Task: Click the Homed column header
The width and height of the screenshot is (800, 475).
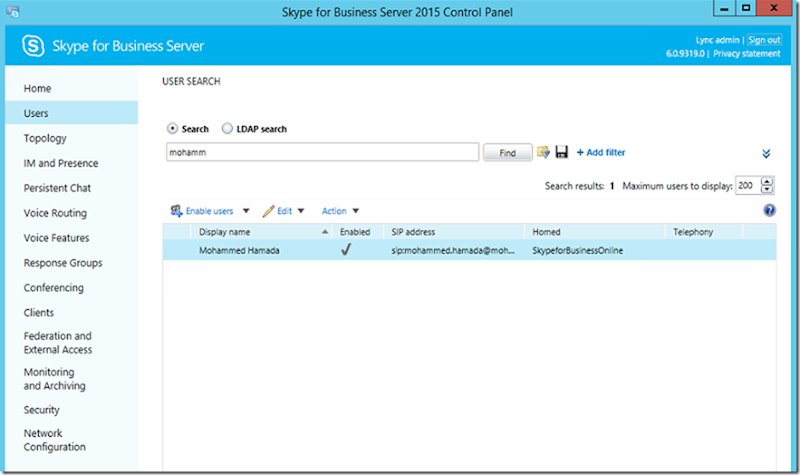Action: (546, 232)
